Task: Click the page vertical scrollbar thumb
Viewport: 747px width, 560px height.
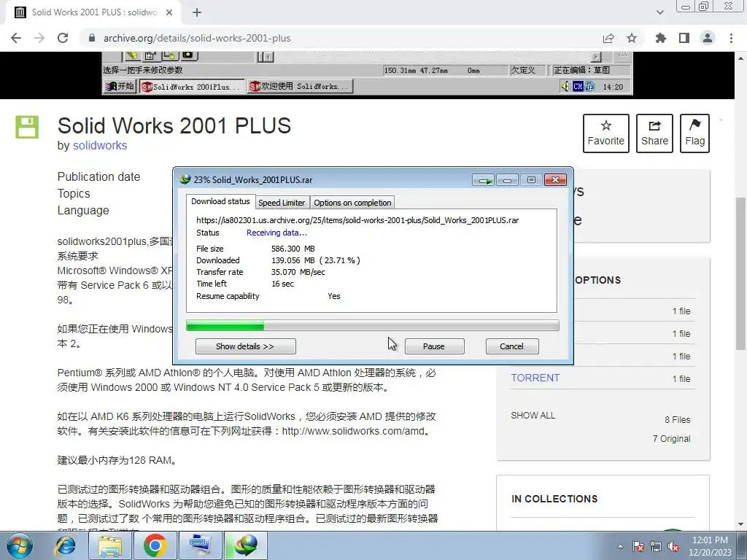Action: (741, 274)
